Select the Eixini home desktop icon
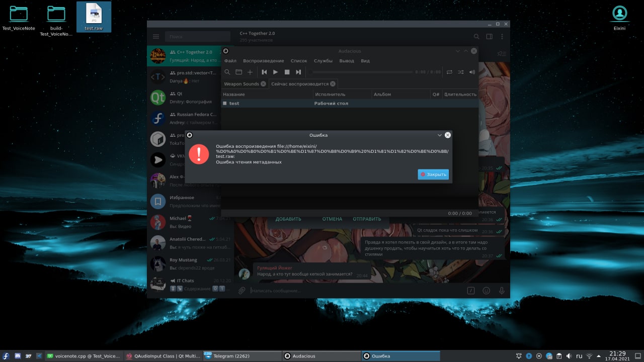This screenshot has height=362, width=644. [x=619, y=17]
